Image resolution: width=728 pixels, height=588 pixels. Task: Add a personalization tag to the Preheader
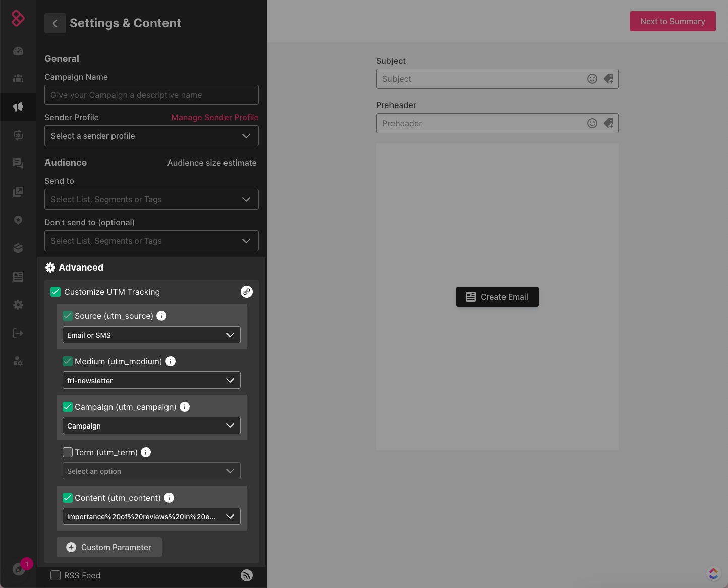(609, 123)
